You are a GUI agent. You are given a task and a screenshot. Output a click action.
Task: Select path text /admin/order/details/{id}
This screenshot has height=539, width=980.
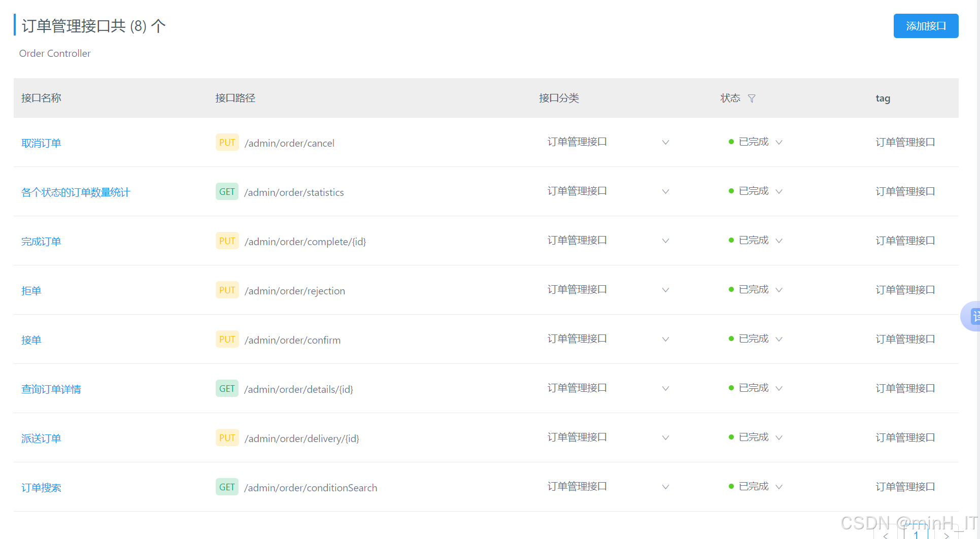(298, 390)
